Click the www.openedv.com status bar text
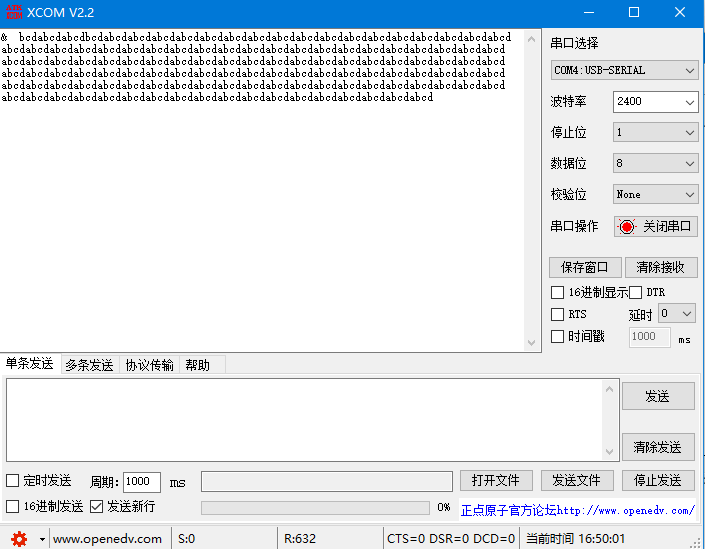 107,539
